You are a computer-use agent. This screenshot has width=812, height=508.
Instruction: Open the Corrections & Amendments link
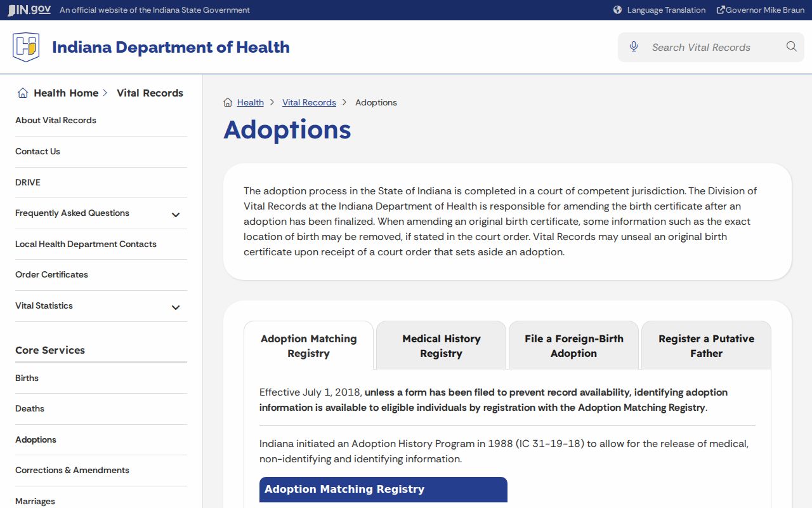(x=72, y=470)
